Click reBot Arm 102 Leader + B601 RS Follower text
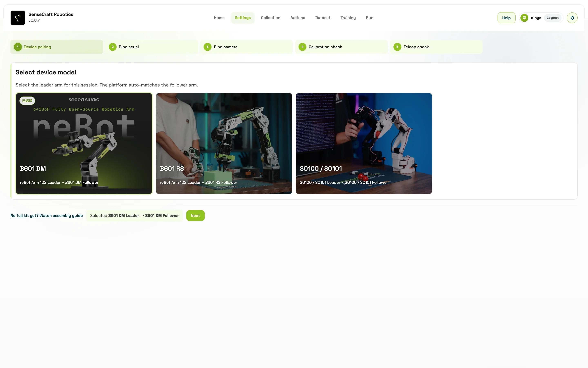588x368 pixels. (198, 183)
